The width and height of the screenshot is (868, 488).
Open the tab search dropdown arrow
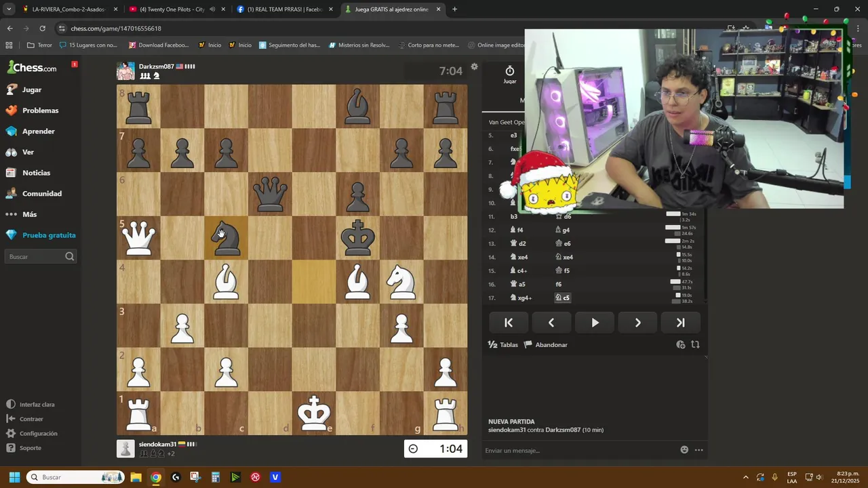pos(9,9)
